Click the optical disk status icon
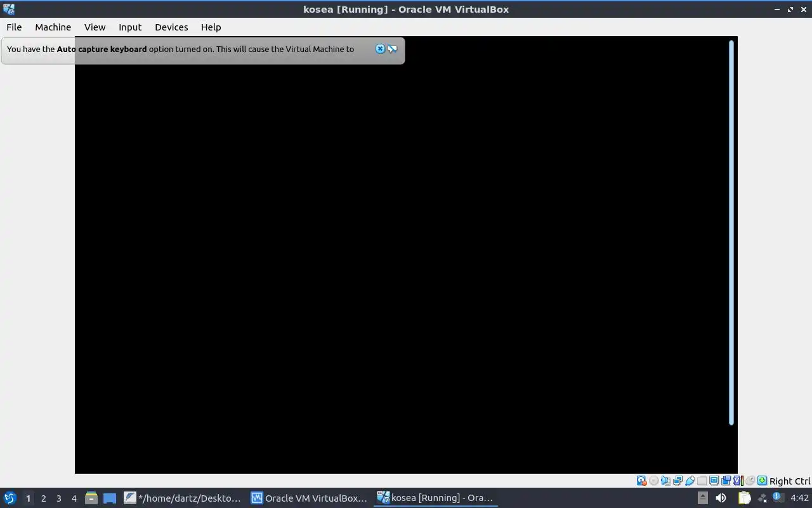 pos(654,481)
